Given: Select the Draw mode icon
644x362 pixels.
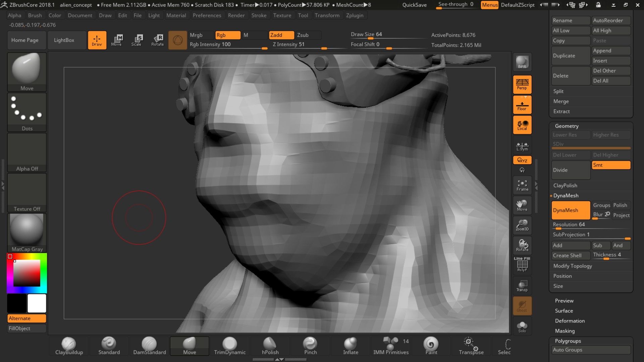Looking at the screenshot, I should (x=97, y=40).
